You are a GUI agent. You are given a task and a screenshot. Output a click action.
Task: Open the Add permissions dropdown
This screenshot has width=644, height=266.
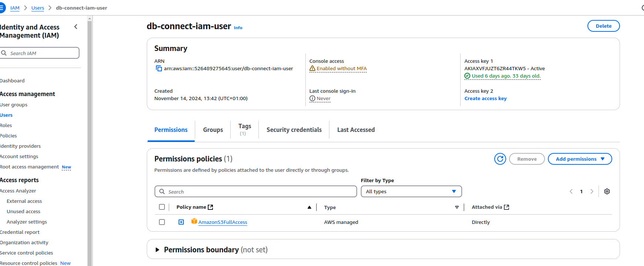pos(580,159)
